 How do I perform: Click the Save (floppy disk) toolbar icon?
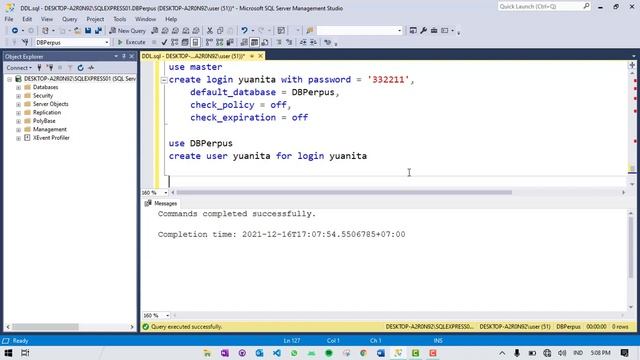[x=88, y=31]
